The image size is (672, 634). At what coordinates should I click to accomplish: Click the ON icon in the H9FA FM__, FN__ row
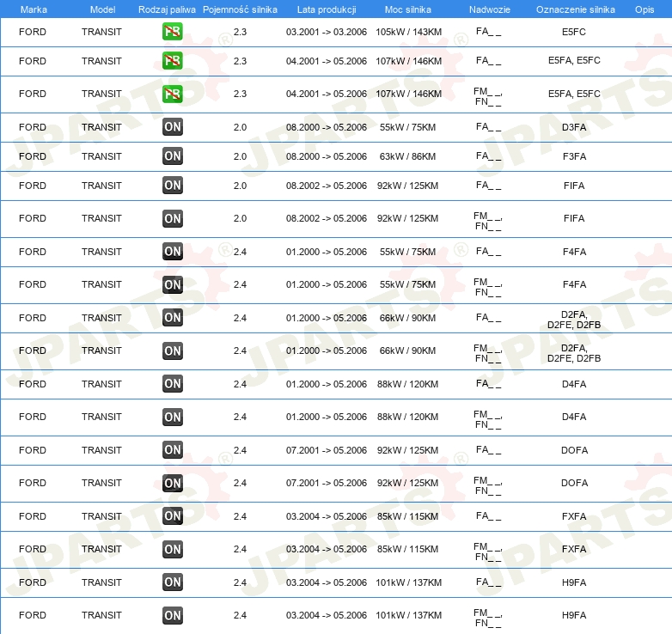pos(172,616)
